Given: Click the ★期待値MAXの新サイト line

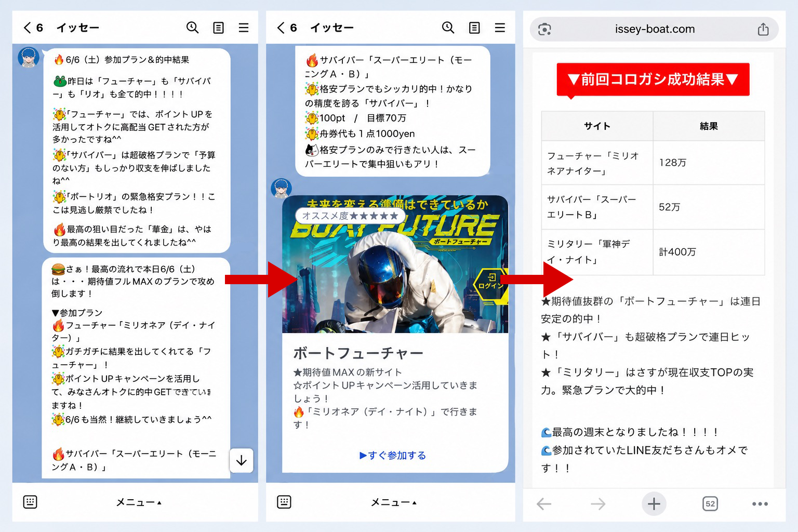Looking at the screenshot, I should [x=348, y=373].
